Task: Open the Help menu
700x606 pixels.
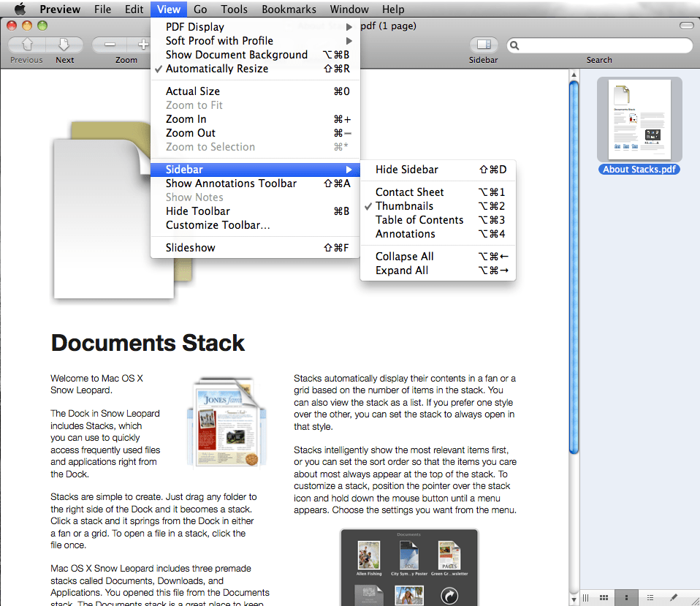Action: (x=393, y=9)
